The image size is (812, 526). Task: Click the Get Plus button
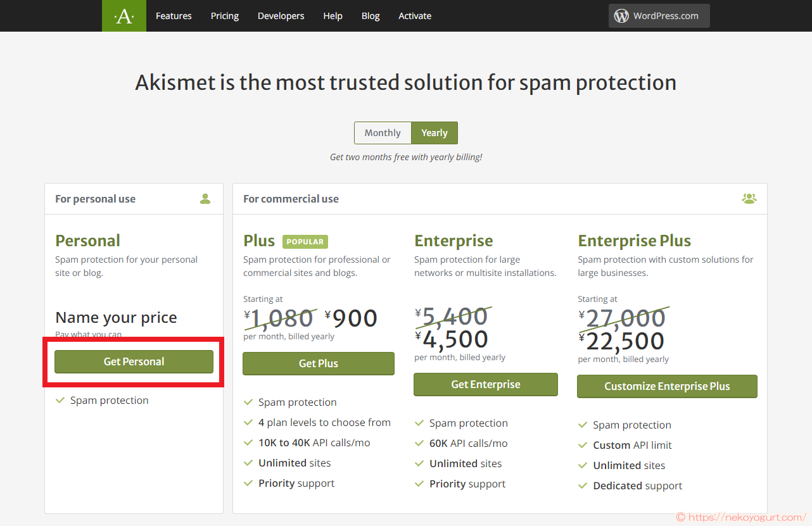click(x=319, y=363)
